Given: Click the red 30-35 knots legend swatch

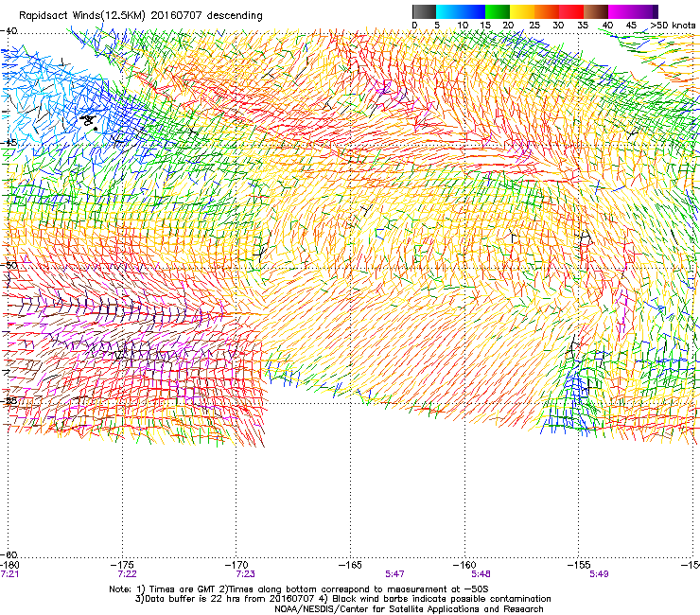Looking at the screenshot, I should (x=571, y=11).
